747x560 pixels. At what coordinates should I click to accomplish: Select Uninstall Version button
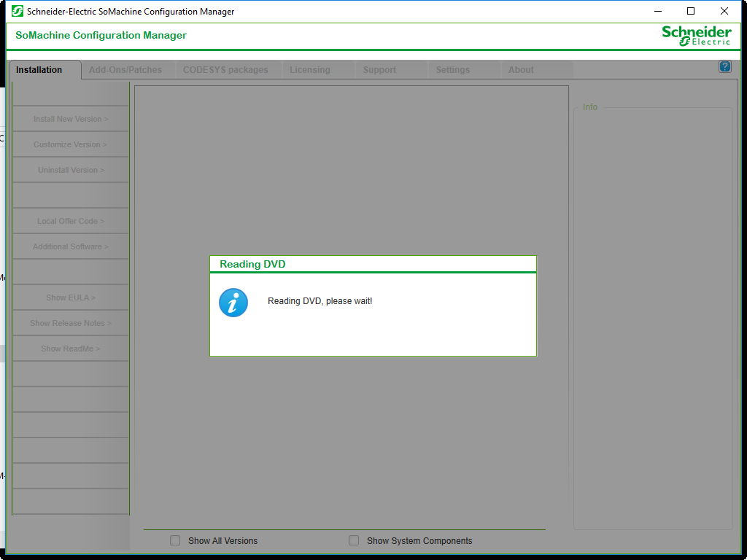(71, 170)
